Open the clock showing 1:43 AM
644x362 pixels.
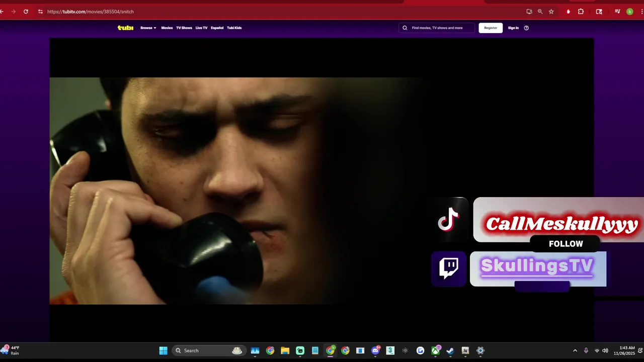tap(624, 350)
